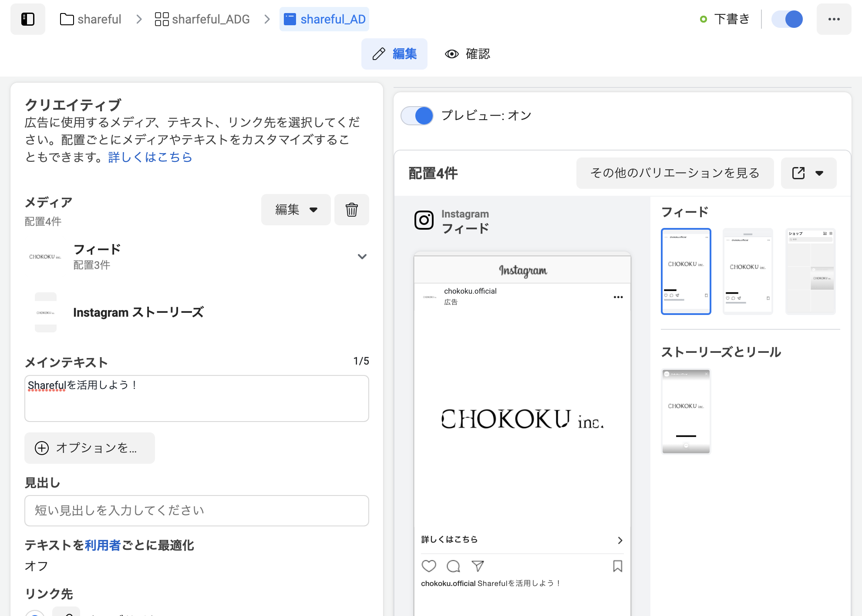Viewport: 862px width, 616px height.
Task: Click the 1/5 main text counter
Action: tap(361, 361)
